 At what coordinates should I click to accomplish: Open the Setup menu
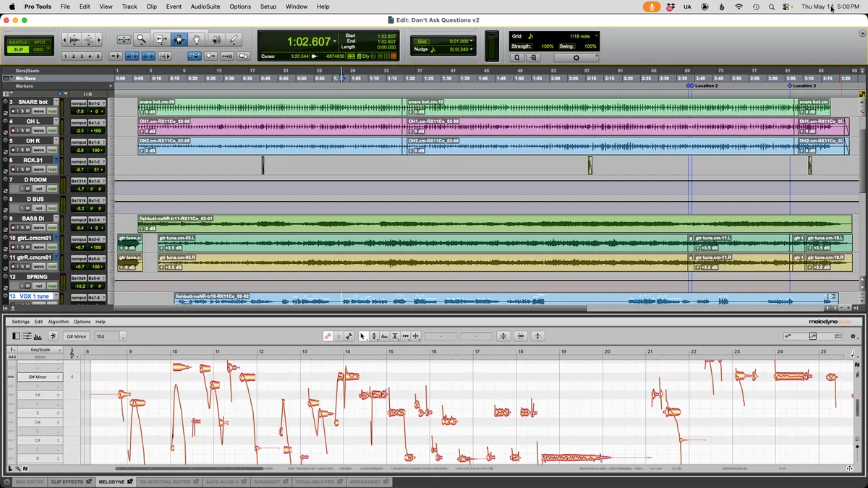(x=268, y=7)
